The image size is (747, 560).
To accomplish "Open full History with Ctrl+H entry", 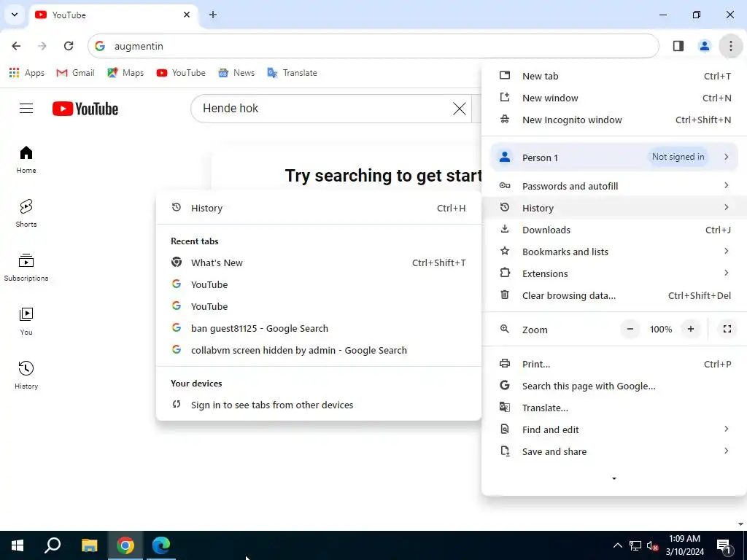I will [319, 208].
